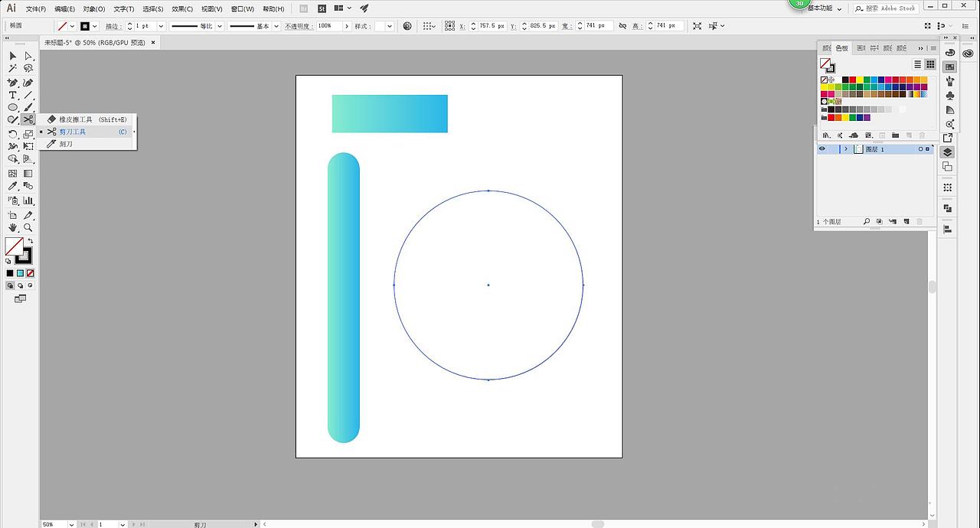Select the red swatch in top row
980x528 pixels.
pos(853,80)
